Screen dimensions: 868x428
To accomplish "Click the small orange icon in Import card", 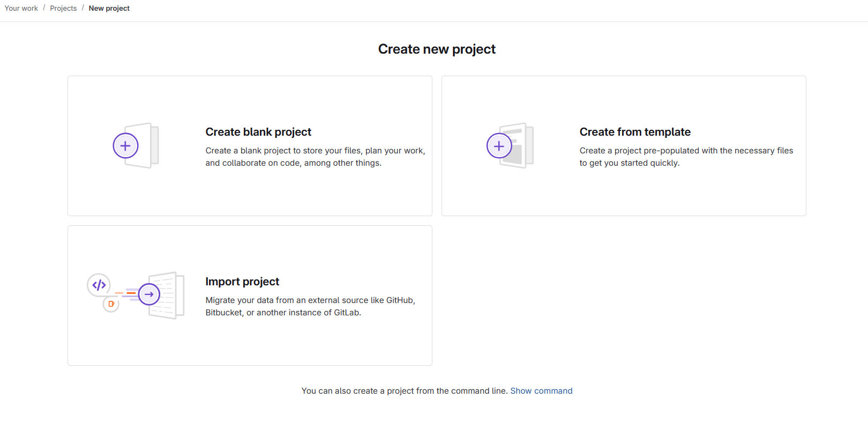I will click(x=111, y=304).
